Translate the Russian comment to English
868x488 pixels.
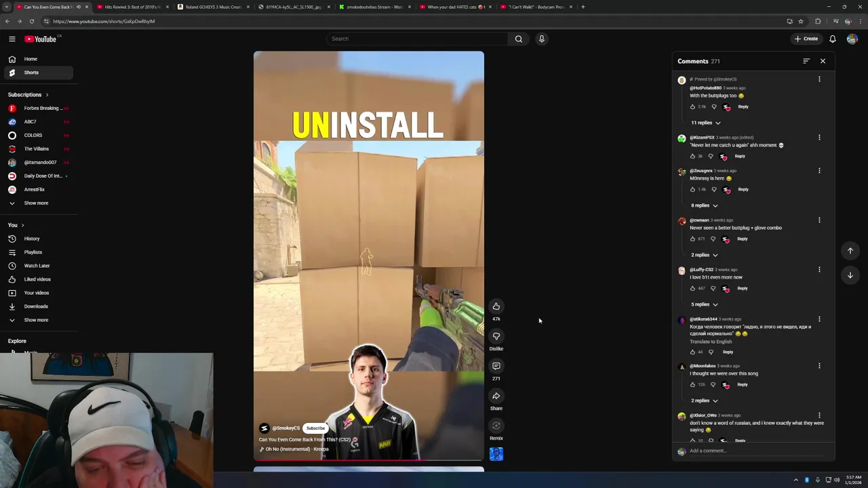click(711, 342)
